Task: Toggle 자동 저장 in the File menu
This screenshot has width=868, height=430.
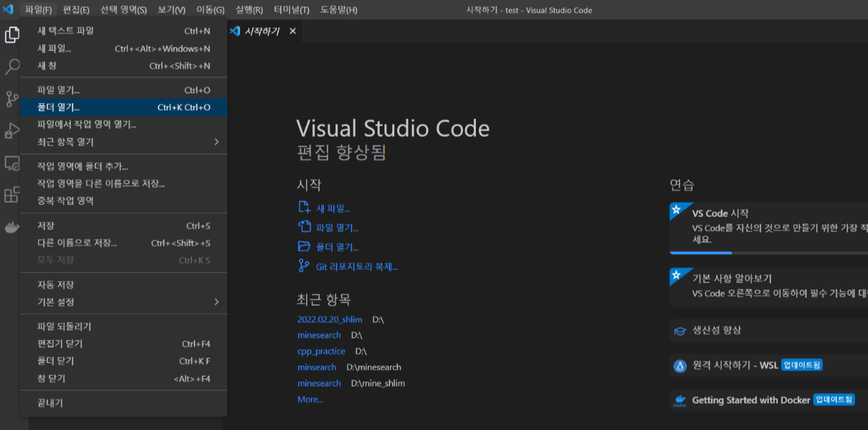Action: (124, 285)
